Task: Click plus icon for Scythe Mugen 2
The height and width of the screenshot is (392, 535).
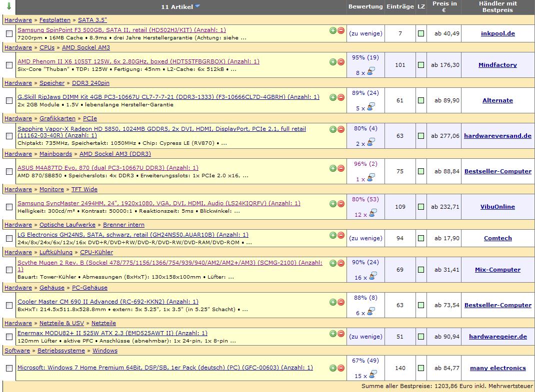Action: pyautogui.click(x=333, y=263)
